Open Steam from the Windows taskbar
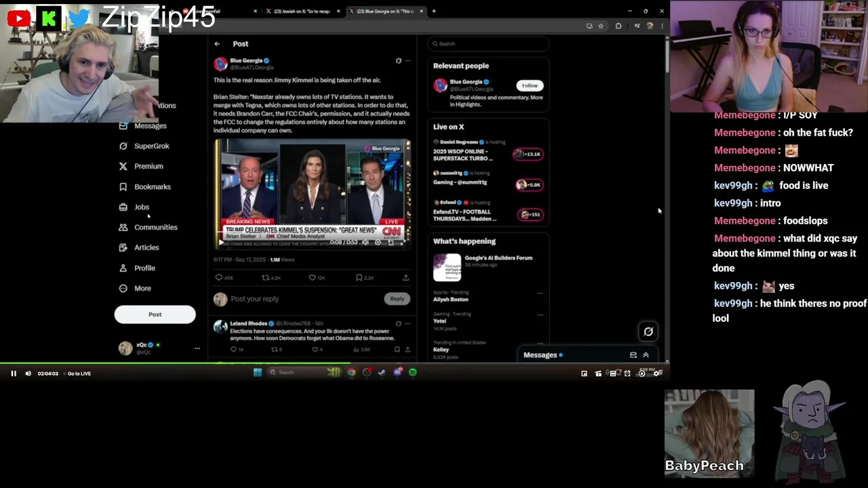868x488 pixels. pyautogui.click(x=382, y=372)
